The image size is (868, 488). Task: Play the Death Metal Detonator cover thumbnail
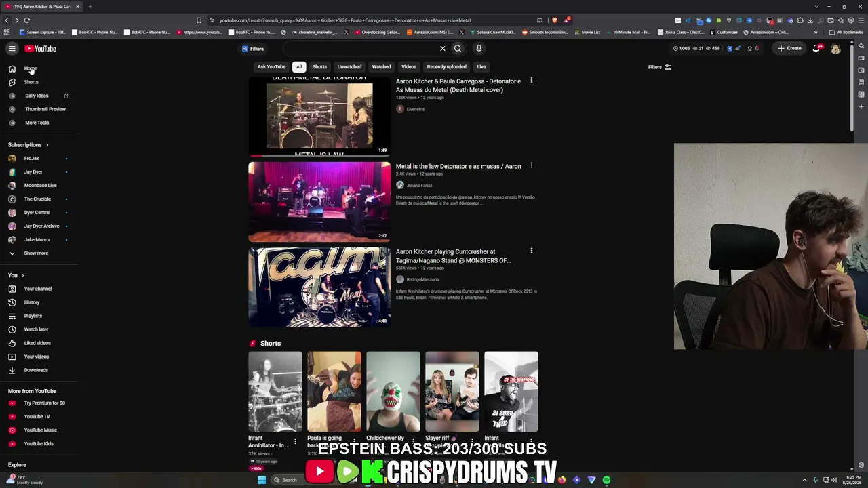[x=319, y=116]
